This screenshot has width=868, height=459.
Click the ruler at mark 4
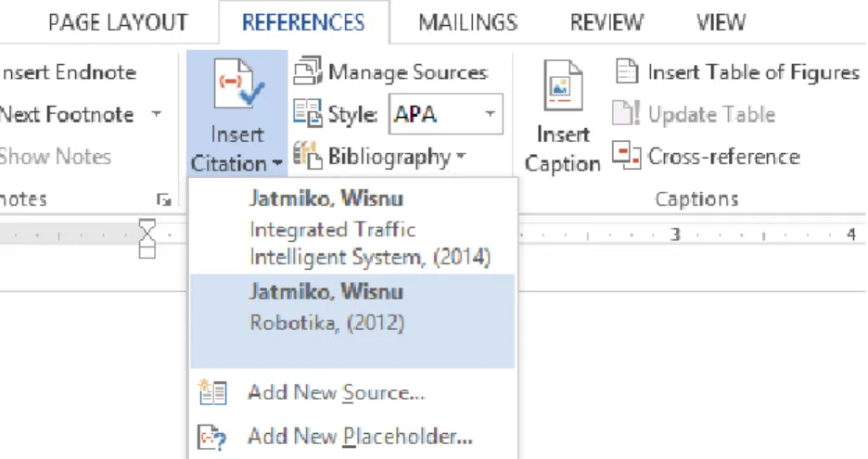click(x=850, y=235)
